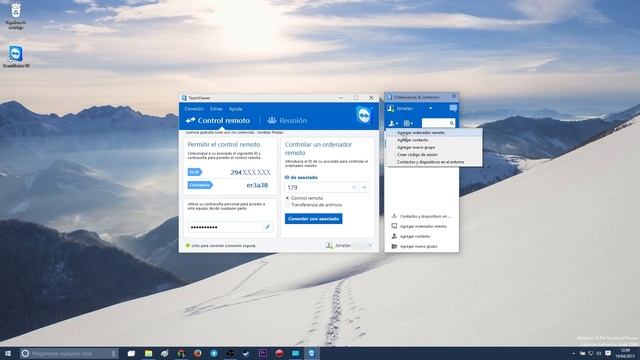The width and height of the screenshot is (640, 360).
Task: Click the taskbar clock and date
Action: tap(625, 353)
